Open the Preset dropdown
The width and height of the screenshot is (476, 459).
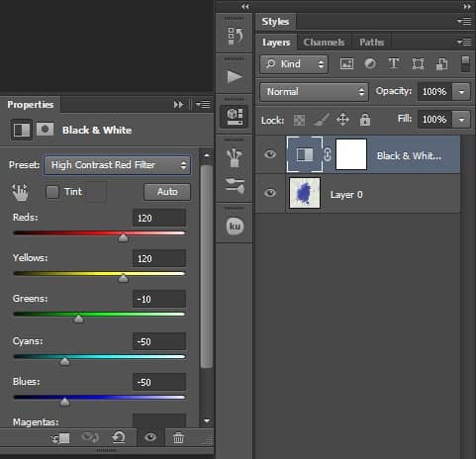pyautogui.click(x=117, y=165)
